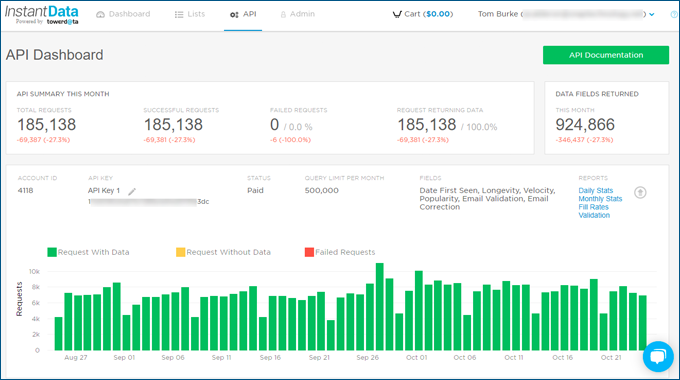Click the Admin lock icon
Image resolution: width=680 pixels, height=380 pixels.
pos(283,15)
